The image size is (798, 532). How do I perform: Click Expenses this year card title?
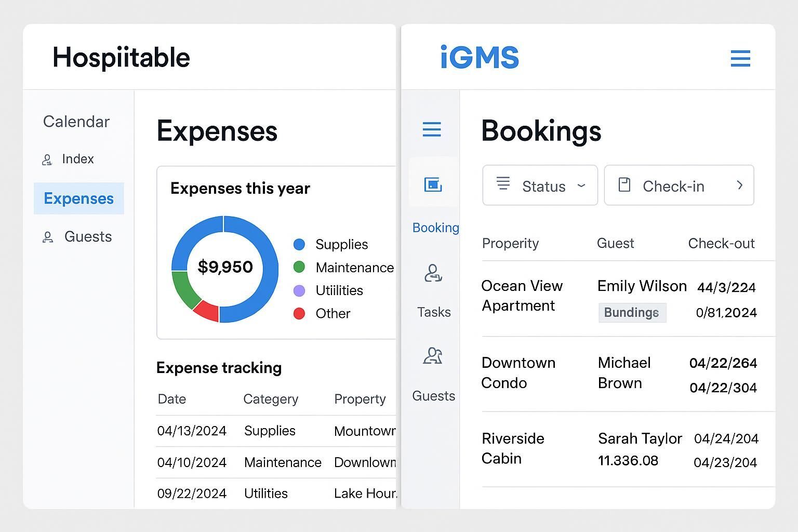pos(240,188)
